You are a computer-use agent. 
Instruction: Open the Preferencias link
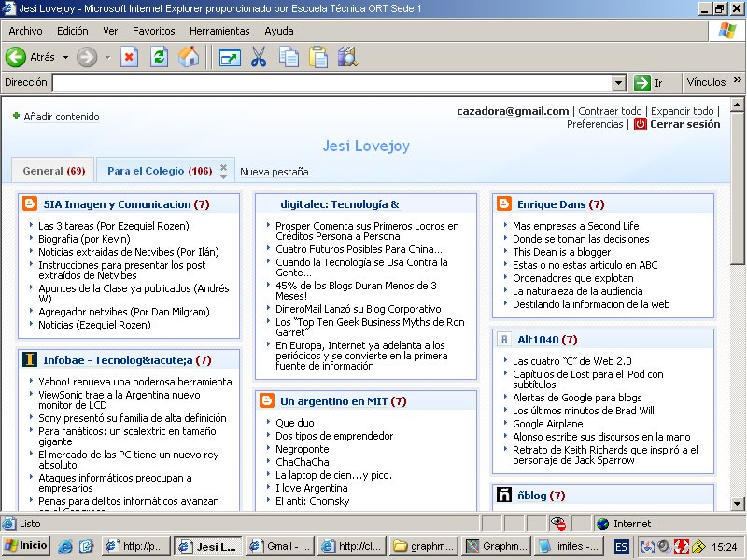pyautogui.click(x=595, y=124)
